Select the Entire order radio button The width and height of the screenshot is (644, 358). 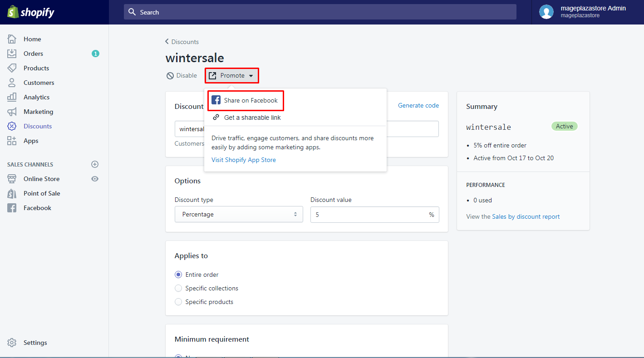(x=178, y=275)
